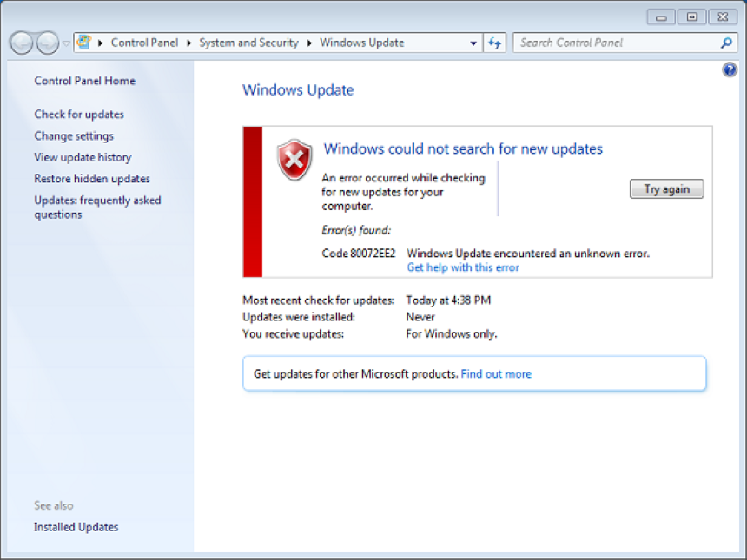This screenshot has height=560, width=747.
Task: Click the red shield error icon
Action: (x=294, y=160)
